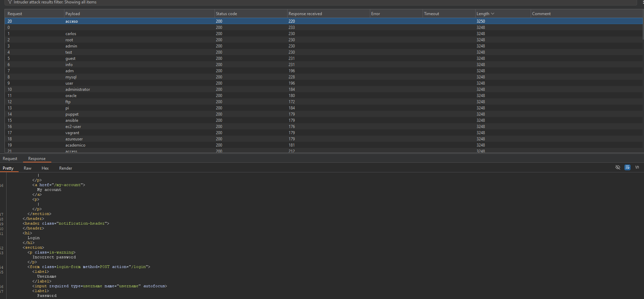Switch to the Request tab
This screenshot has height=299, width=644.
(10, 159)
